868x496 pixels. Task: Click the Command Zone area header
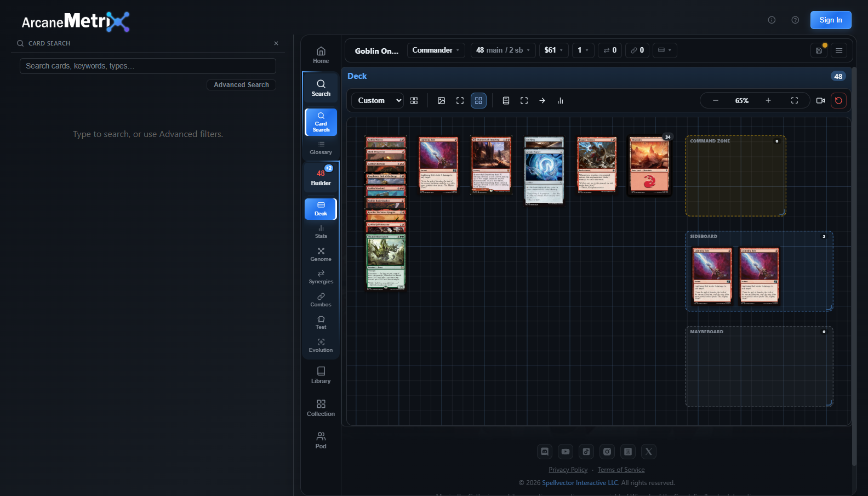[710, 141]
